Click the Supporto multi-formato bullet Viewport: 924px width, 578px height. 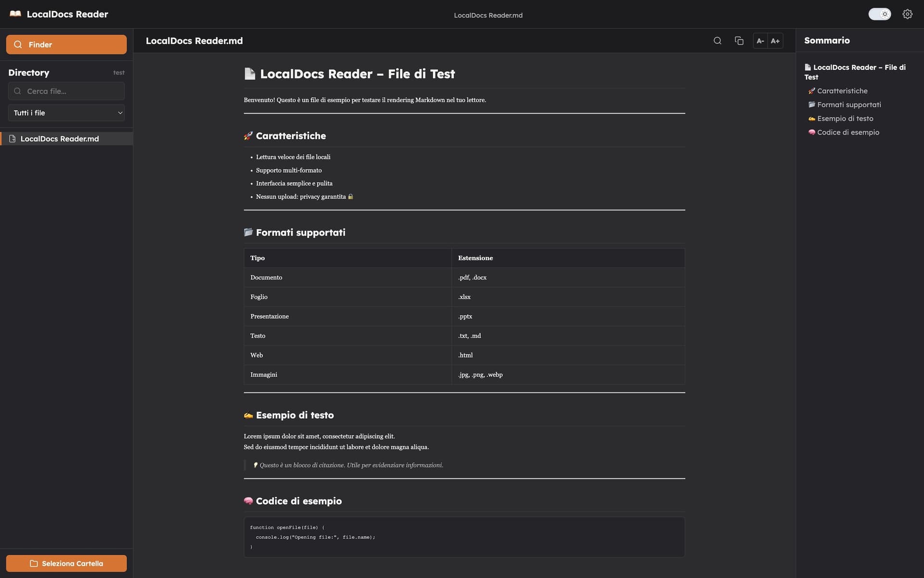(289, 170)
